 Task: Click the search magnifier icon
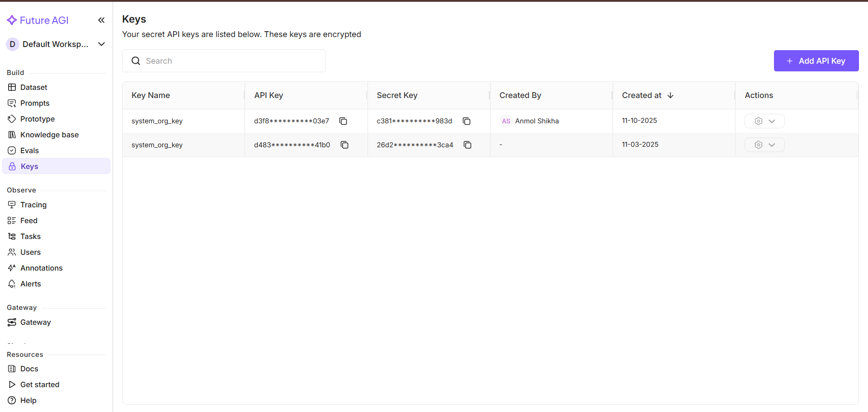point(136,61)
